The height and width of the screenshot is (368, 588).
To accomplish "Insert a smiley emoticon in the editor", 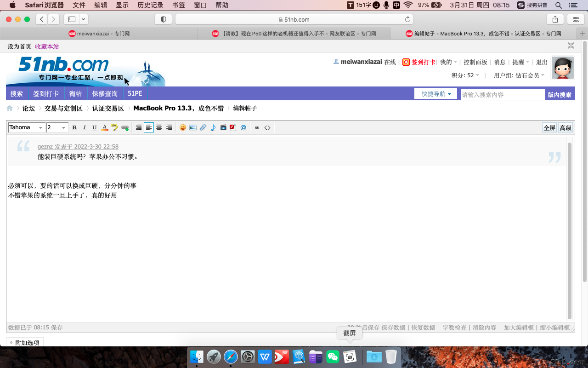I will tap(183, 127).
